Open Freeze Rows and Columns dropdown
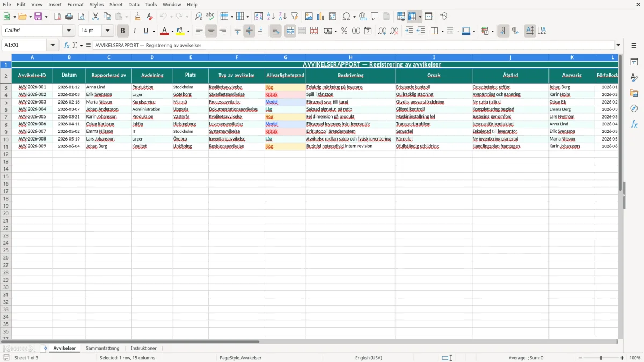Screen dimensions: 644x362 point(420,17)
